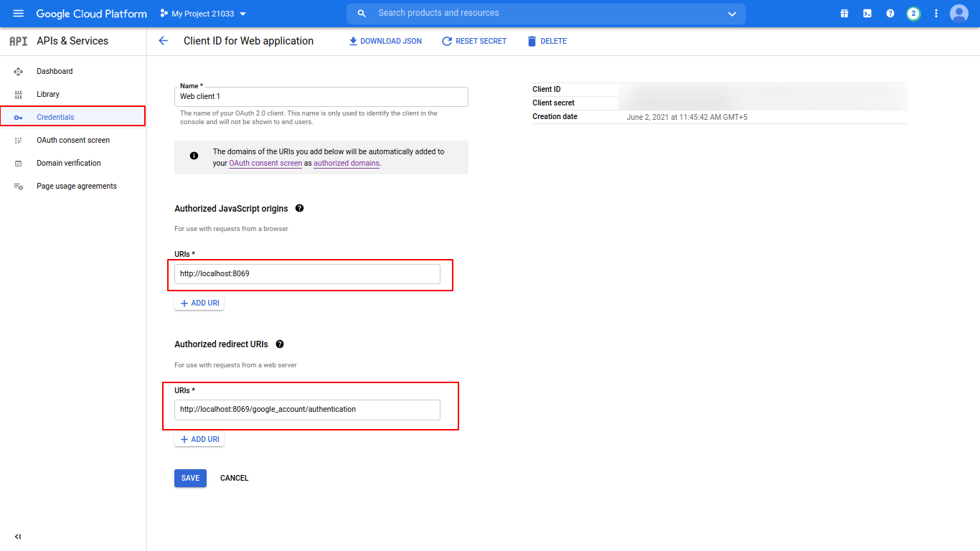Cancel editing the client
This screenshot has width=980, height=551.
(x=235, y=479)
